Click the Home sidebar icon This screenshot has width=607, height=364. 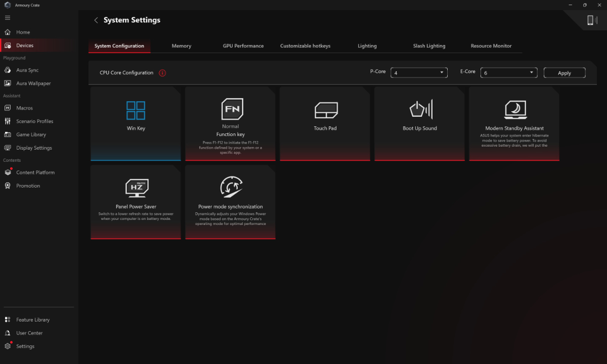(8, 32)
